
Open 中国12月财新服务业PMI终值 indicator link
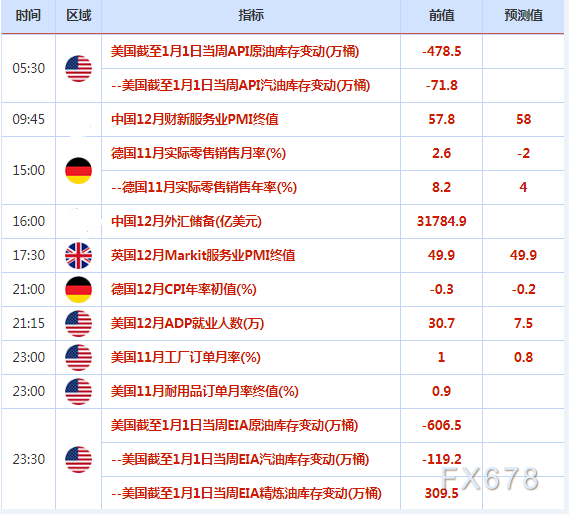(x=195, y=119)
